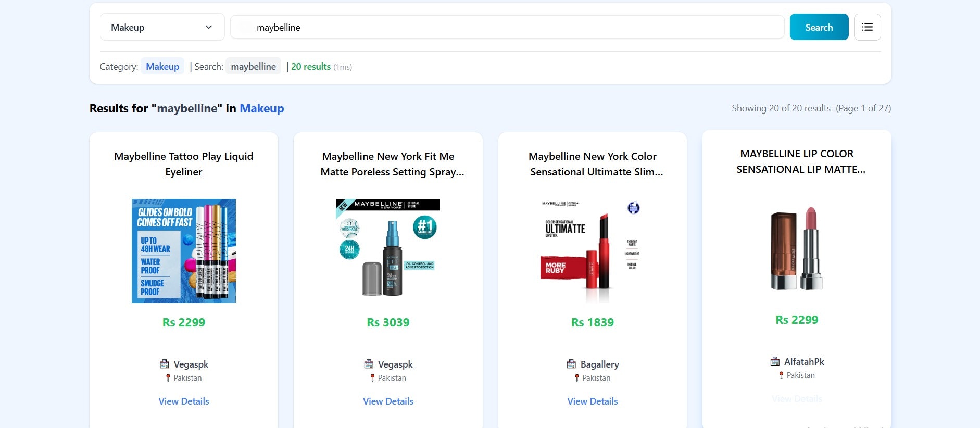Toggle the list view icon button

[x=867, y=27]
